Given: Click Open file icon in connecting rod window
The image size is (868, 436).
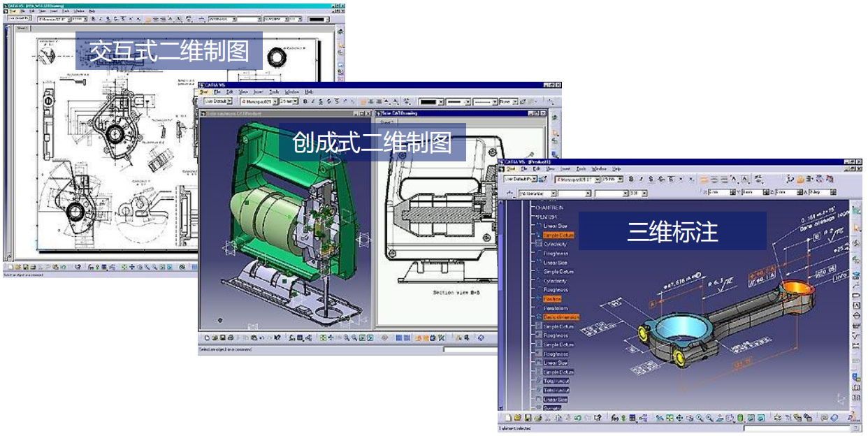Looking at the screenshot, I should tap(517, 419).
